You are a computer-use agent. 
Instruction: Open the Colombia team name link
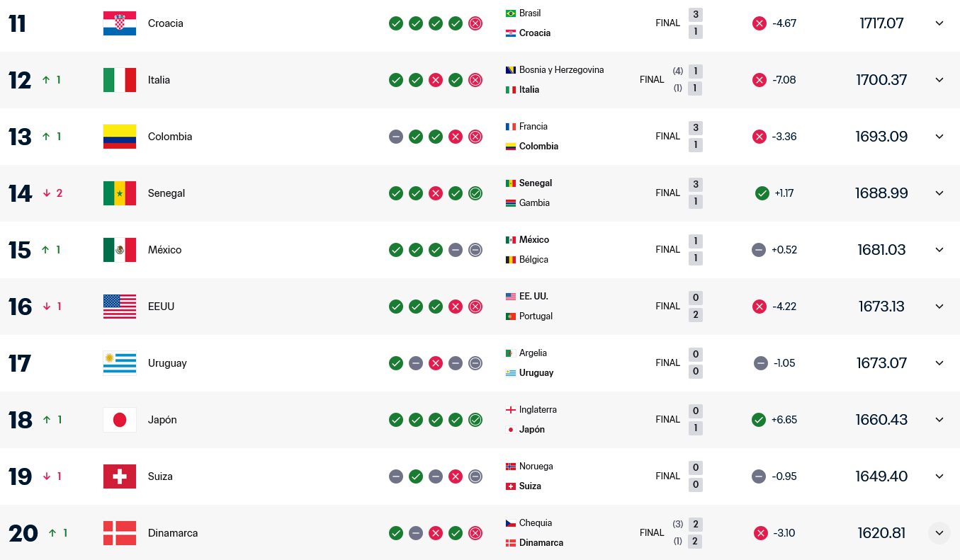point(170,137)
